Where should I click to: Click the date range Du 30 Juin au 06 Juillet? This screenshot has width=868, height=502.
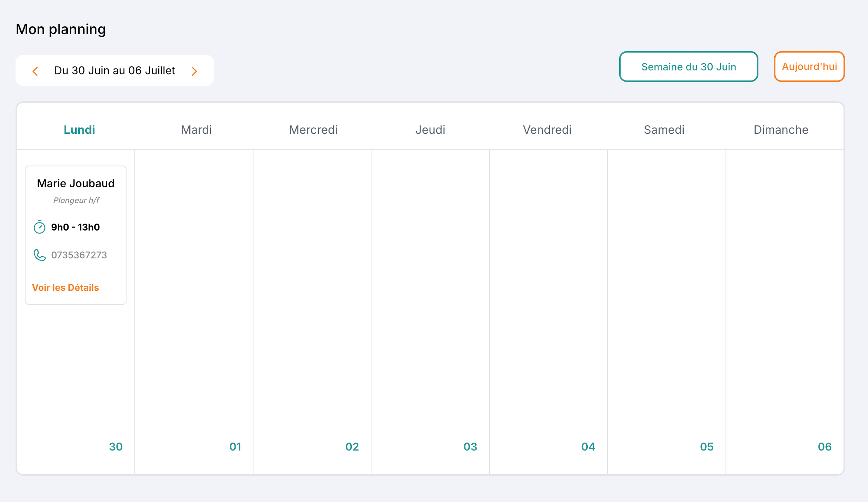coord(115,71)
